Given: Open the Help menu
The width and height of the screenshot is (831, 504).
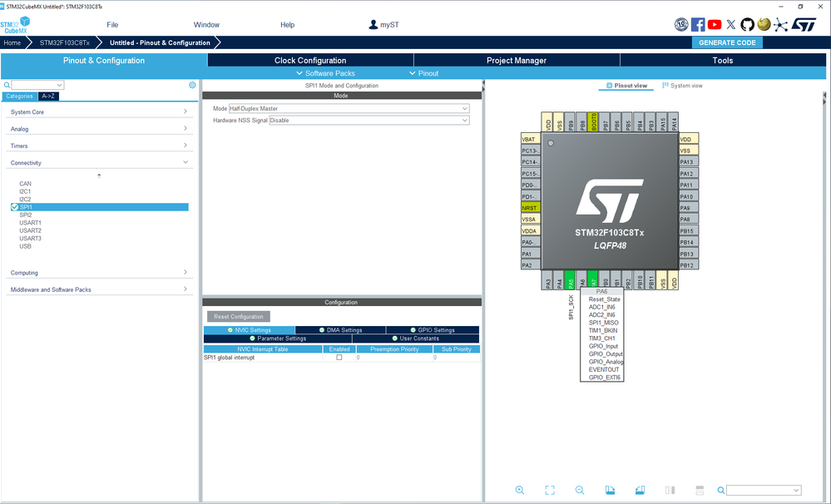Looking at the screenshot, I should pos(287,24).
